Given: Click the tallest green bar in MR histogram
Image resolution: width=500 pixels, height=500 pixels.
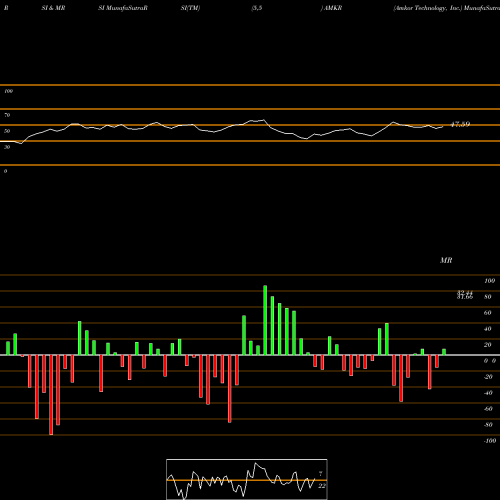Looking at the screenshot, I should (x=265, y=320).
